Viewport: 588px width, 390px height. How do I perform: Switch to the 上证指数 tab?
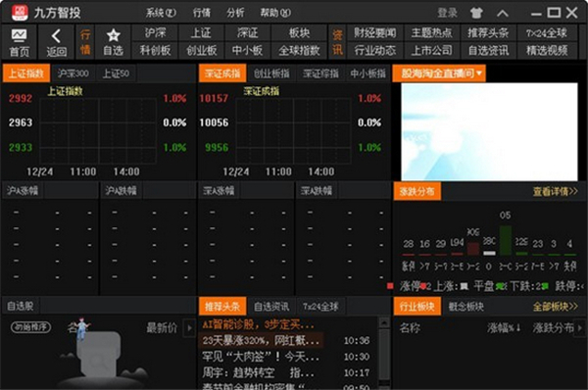[26, 73]
